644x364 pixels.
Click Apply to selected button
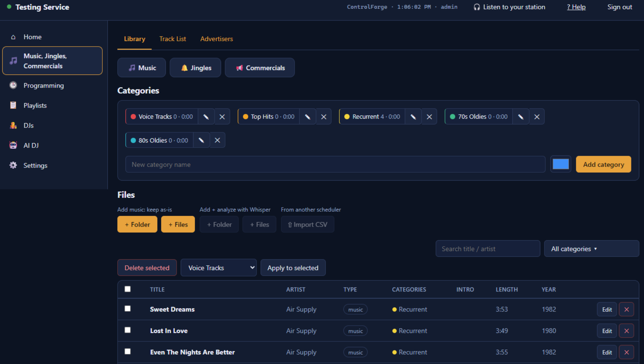[293, 268]
